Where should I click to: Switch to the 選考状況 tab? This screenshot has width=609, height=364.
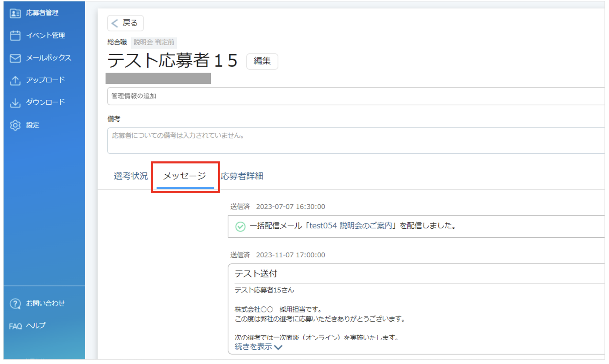(131, 176)
